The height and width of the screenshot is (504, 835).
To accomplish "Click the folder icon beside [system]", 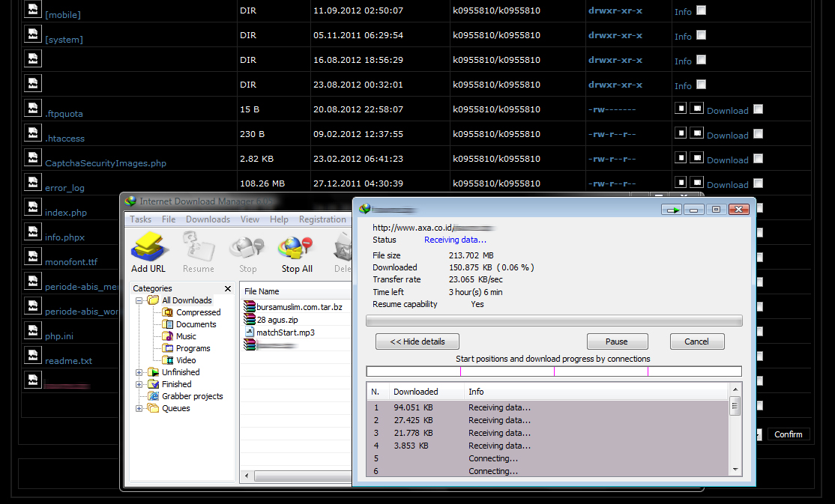I will [33, 34].
